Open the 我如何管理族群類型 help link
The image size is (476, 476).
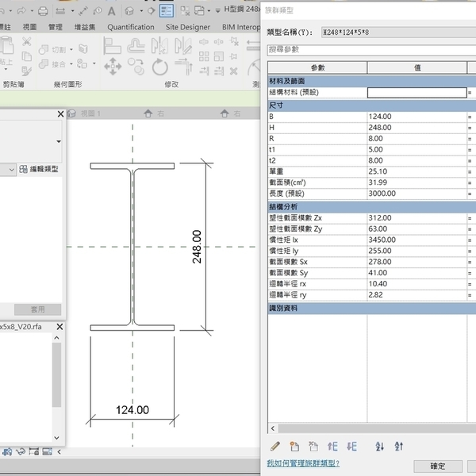pos(302,463)
